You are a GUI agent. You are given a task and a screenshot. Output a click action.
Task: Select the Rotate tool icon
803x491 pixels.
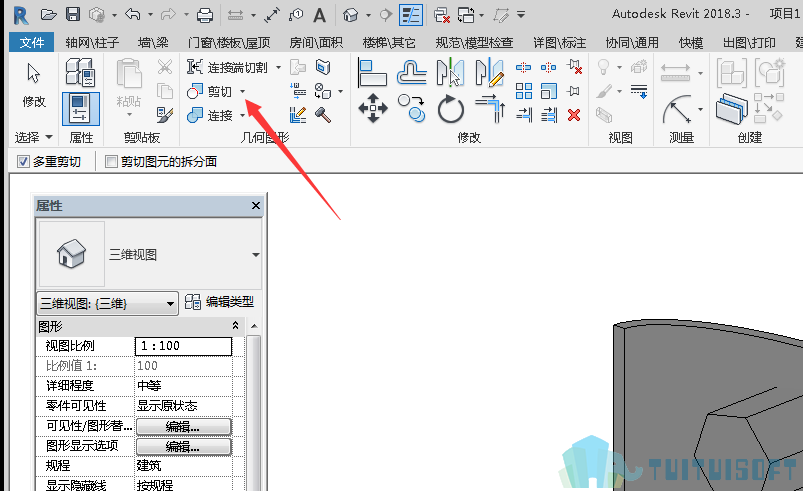451,109
